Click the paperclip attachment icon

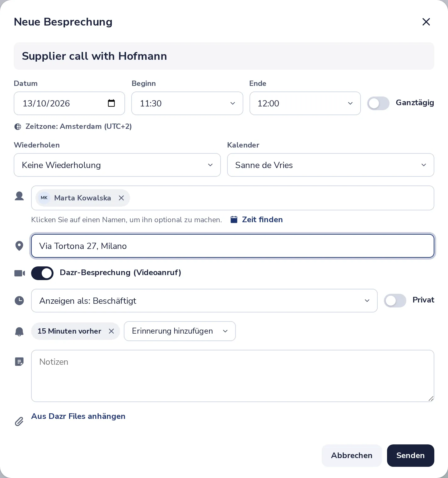point(19,421)
